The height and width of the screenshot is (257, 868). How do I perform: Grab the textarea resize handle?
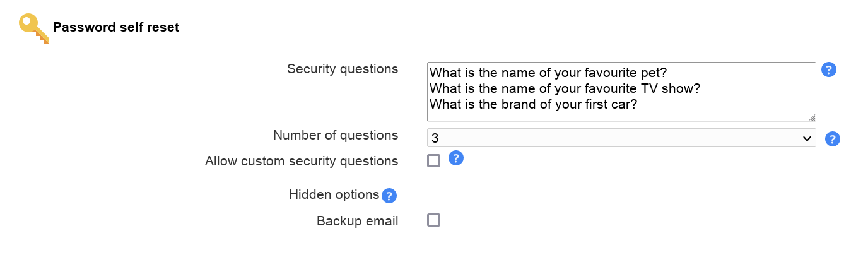click(812, 117)
